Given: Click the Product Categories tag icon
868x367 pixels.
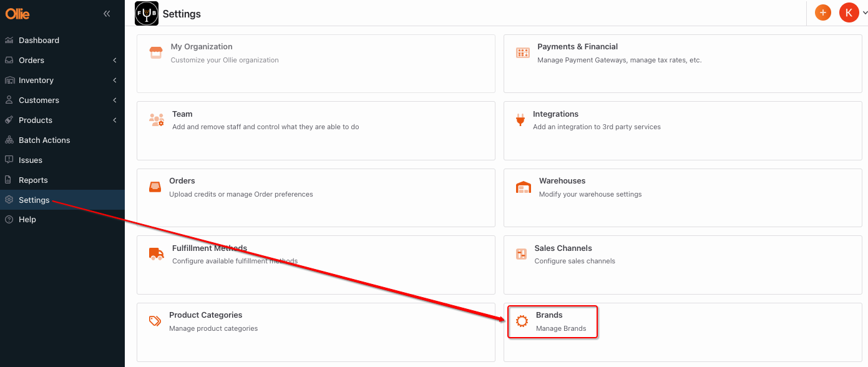Looking at the screenshot, I should tap(155, 321).
